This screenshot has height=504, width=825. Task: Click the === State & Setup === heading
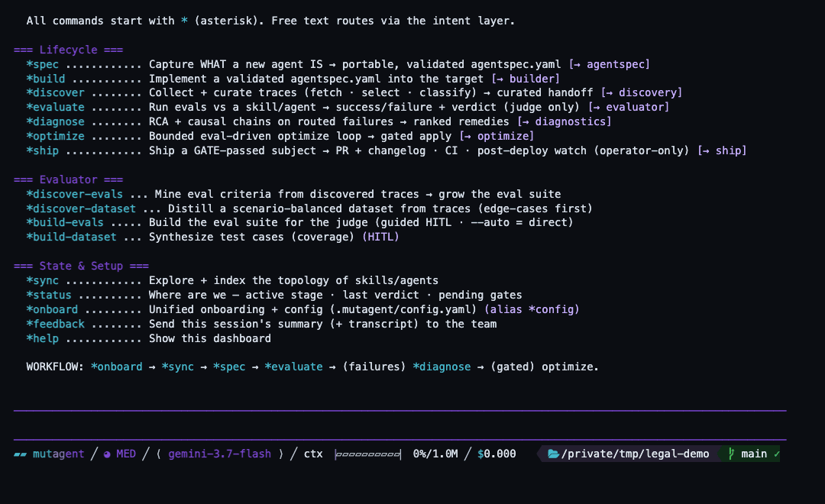click(x=81, y=266)
